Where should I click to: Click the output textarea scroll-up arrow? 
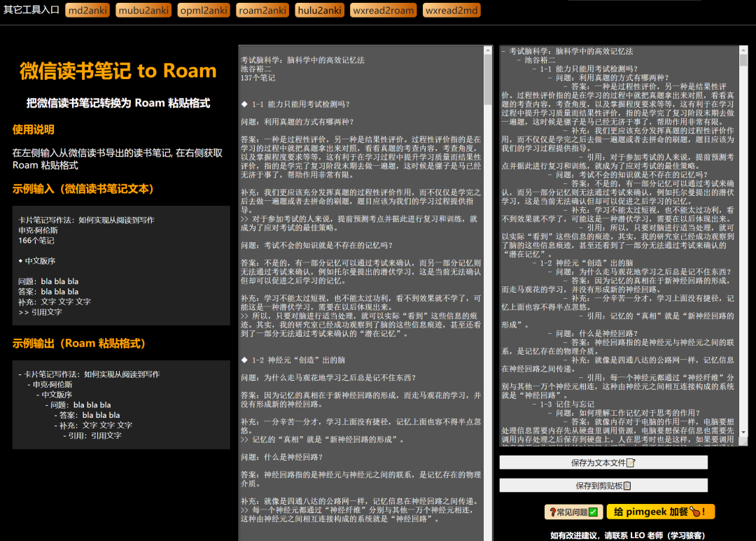(x=743, y=50)
